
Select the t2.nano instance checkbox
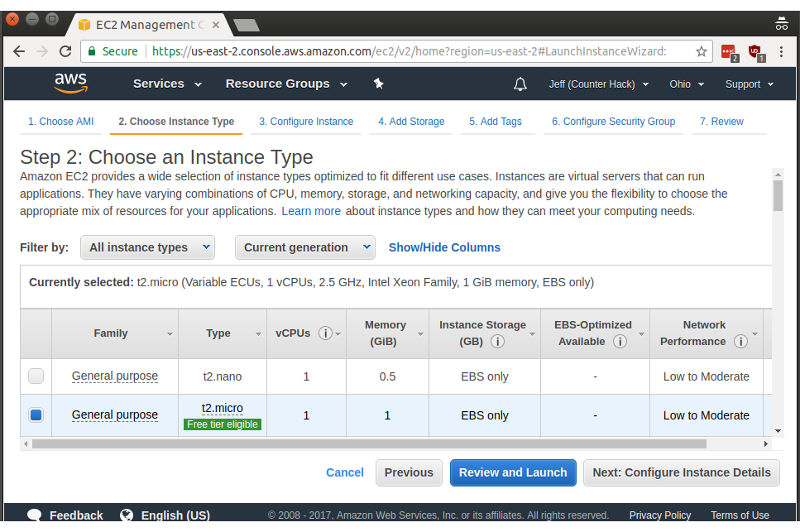click(x=36, y=376)
